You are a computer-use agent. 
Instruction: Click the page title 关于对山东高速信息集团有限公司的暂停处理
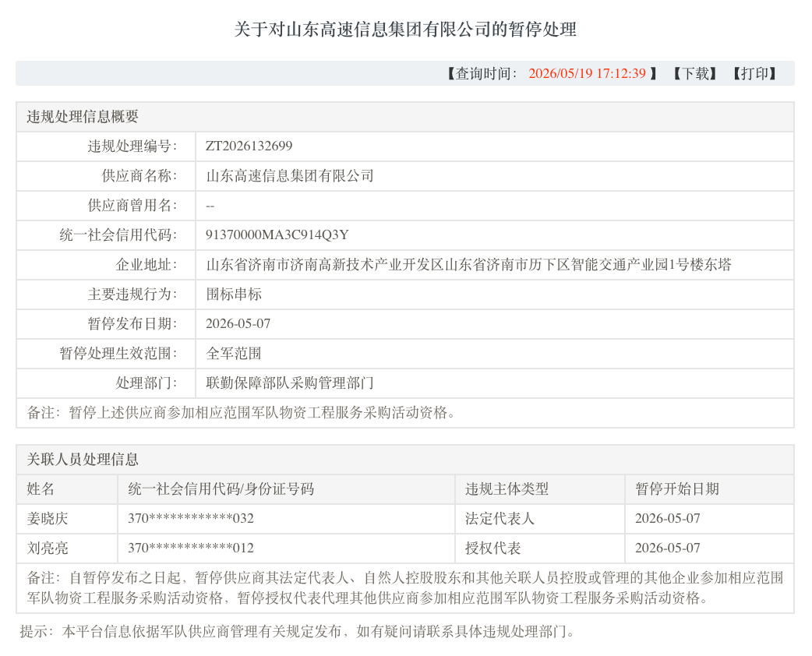click(x=405, y=30)
